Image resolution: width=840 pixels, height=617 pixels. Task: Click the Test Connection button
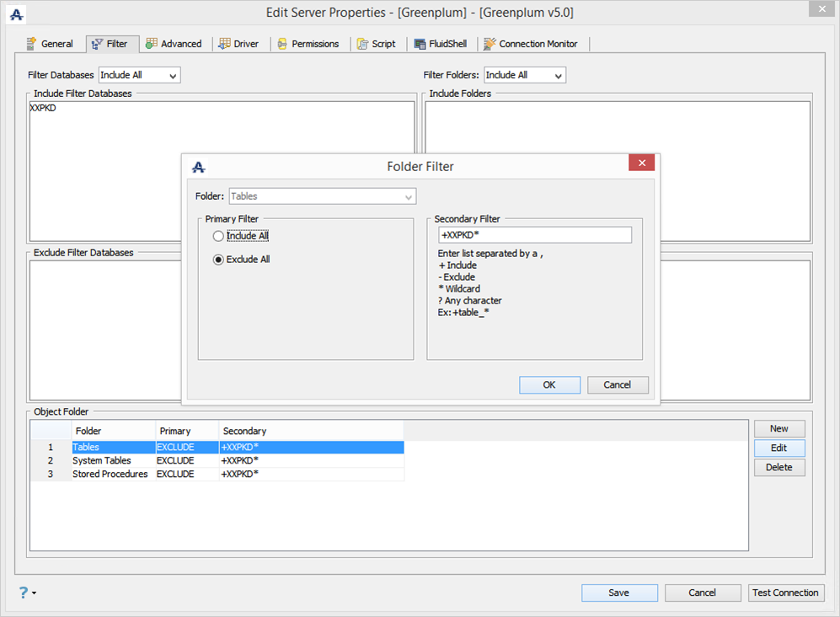point(785,593)
